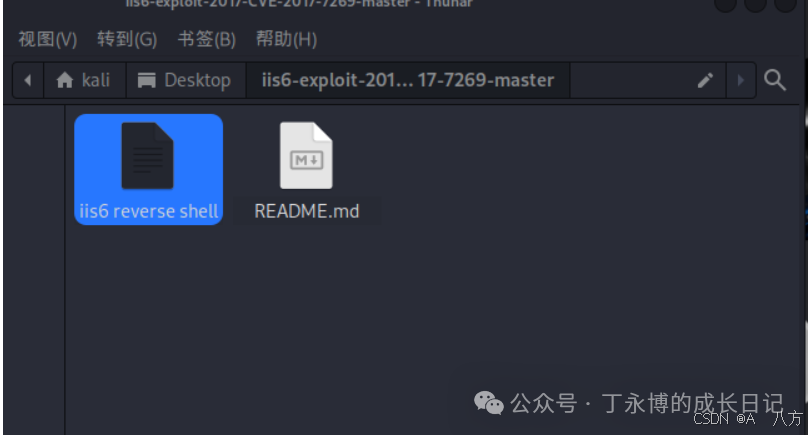This screenshot has width=809, height=435.
Task: Open the 转到(G) menu
Action: 127,39
